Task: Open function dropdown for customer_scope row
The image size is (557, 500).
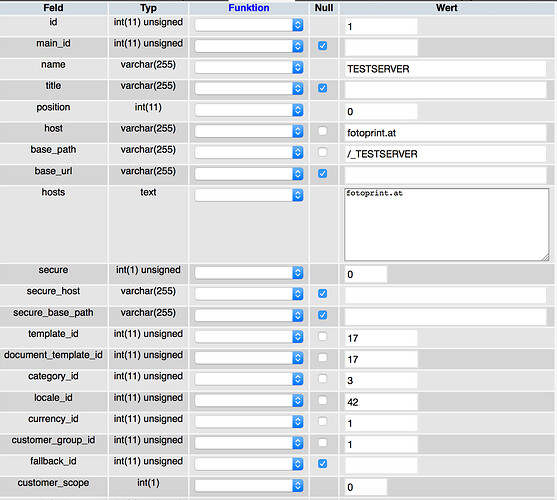Action: 249,485
